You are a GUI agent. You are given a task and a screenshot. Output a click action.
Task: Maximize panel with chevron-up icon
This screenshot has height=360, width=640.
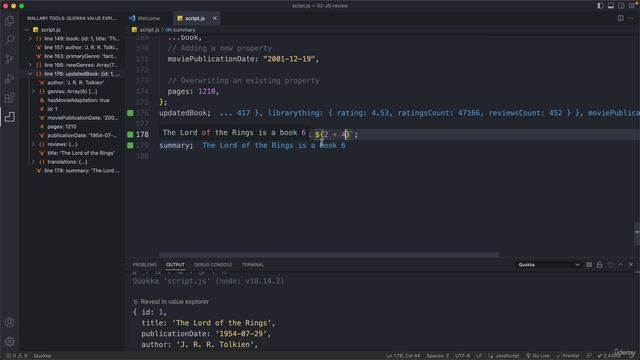[620, 265]
